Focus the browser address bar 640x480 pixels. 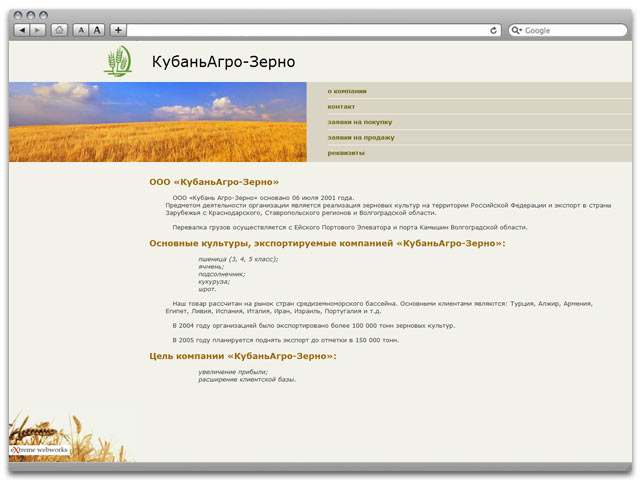[x=308, y=30]
